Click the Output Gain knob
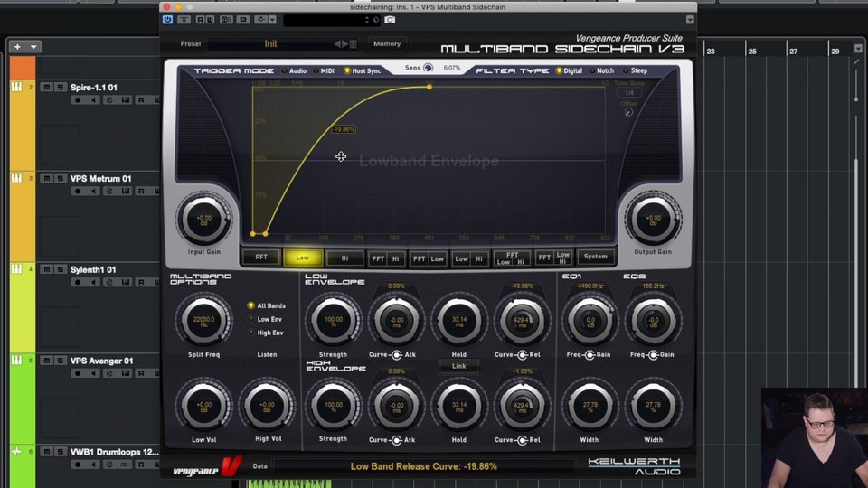868x488 pixels. [x=653, y=219]
